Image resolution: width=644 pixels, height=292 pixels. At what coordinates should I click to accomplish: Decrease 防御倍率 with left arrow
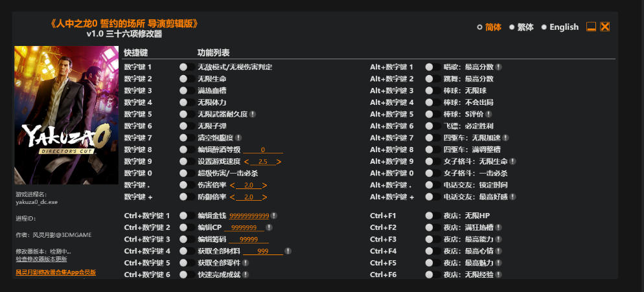[x=233, y=197]
